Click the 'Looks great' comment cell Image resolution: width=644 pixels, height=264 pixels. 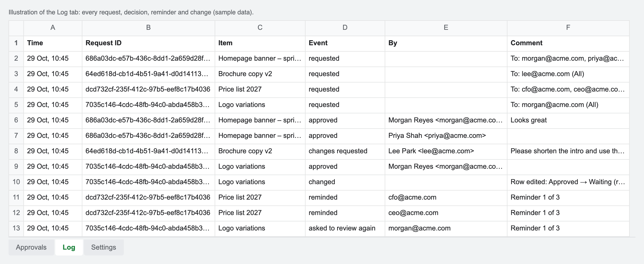click(x=568, y=120)
